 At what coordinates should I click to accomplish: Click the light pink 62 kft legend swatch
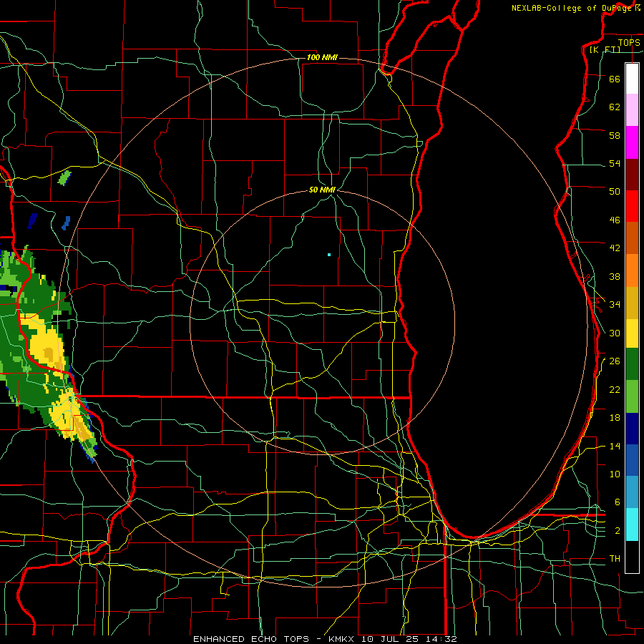point(632,110)
